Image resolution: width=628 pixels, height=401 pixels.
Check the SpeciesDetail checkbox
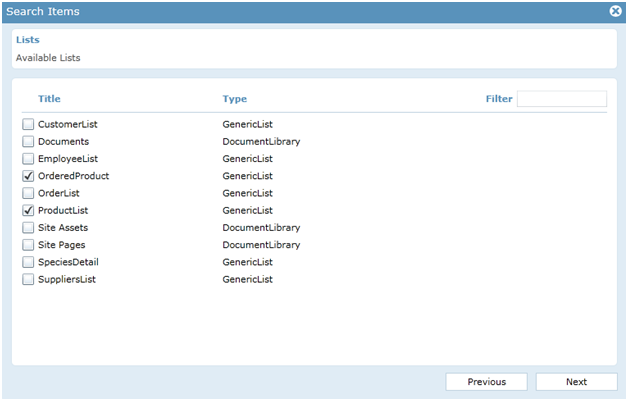coord(27,262)
